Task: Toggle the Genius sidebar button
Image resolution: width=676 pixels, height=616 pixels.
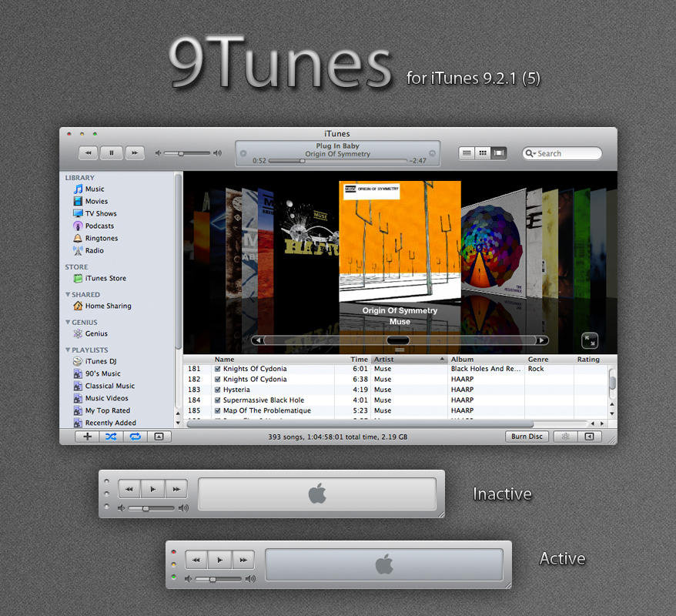Action: pyautogui.click(x=589, y=437)
